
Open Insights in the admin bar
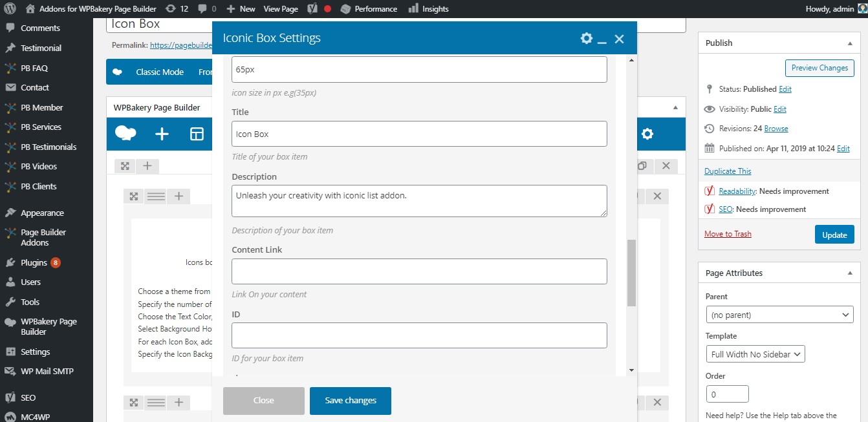429,9
